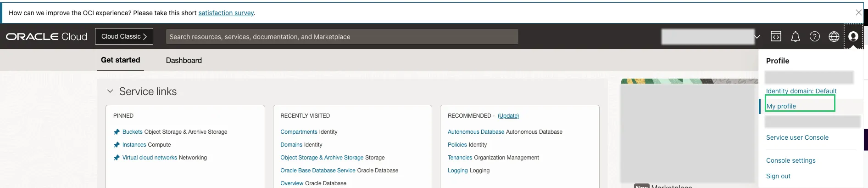
Task: Click the pin icon next to Virtual cloud networks
Action: point(117,158)
